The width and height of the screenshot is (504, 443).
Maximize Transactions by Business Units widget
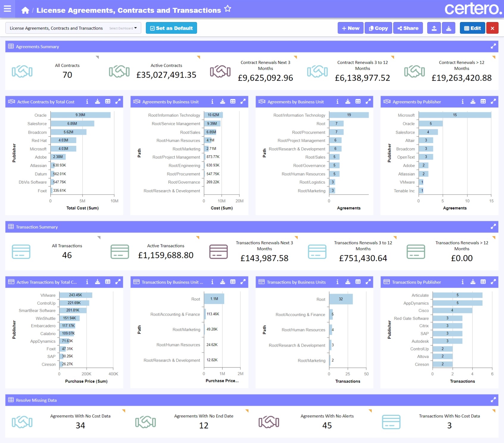pos(368,282)
